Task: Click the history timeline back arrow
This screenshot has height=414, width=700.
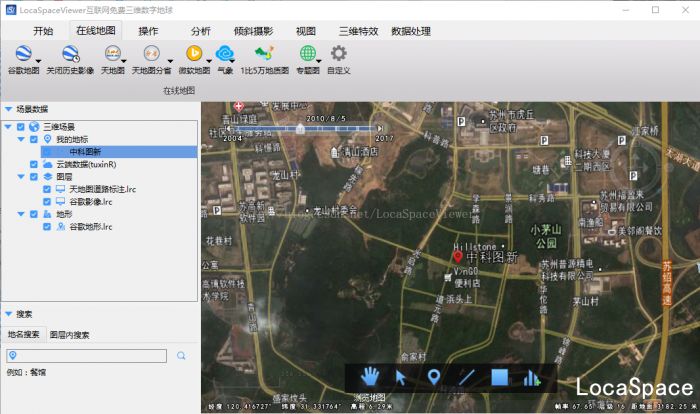Action: click(x=228, y=129)
